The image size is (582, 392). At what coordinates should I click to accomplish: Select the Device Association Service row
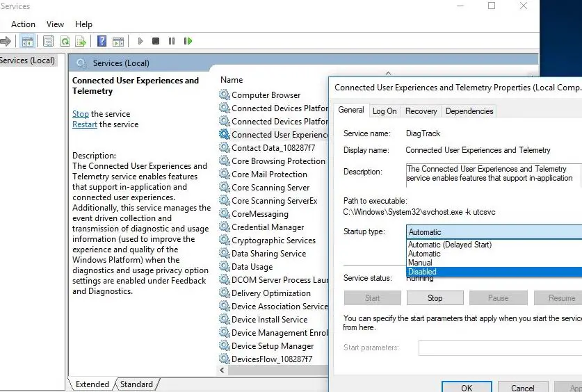tap(274, 306)
